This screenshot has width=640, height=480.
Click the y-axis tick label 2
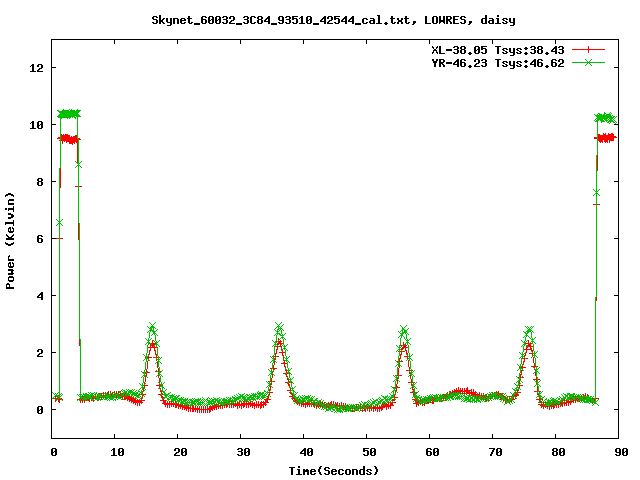click(x=40, y=353)
